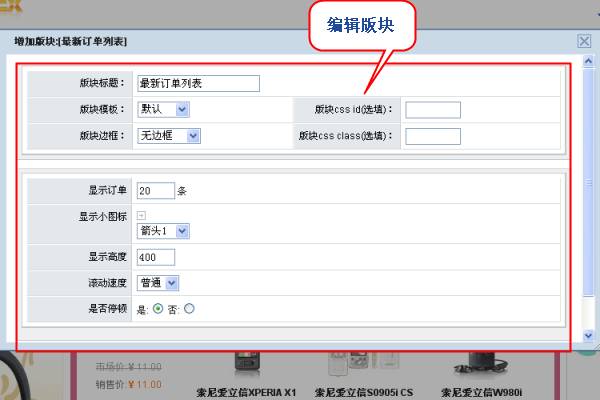
Task: Click the dialog scrollbar up arrow
Action: (588, 61)
